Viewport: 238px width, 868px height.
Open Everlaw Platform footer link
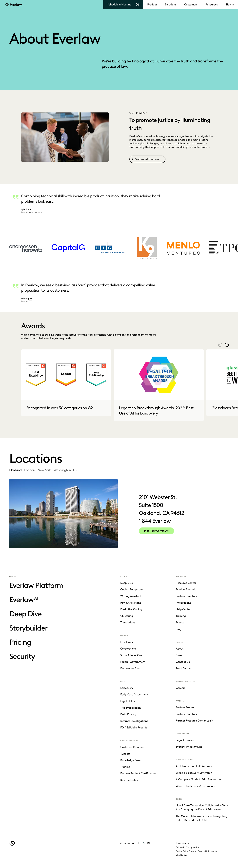(x=36, y=586)
